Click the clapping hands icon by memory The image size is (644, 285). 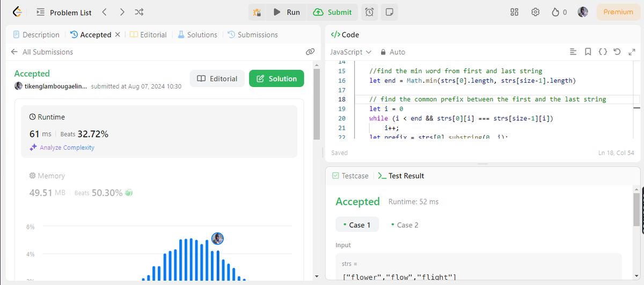tap(128, 193)
